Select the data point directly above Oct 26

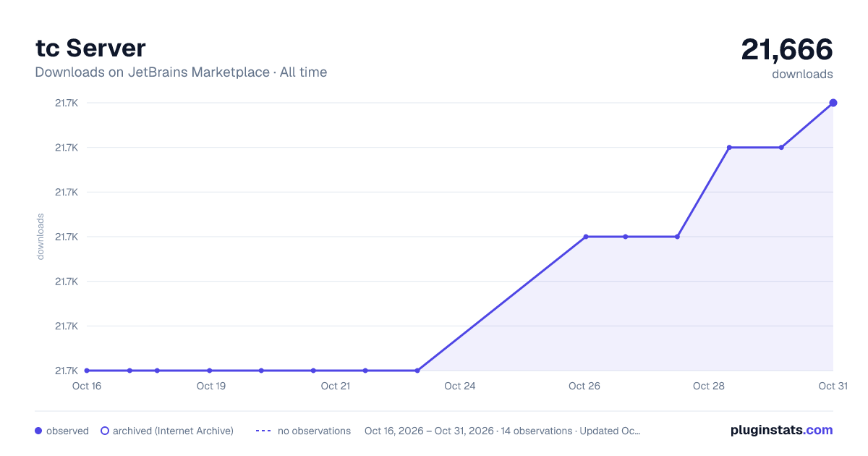tap(586, 237)
